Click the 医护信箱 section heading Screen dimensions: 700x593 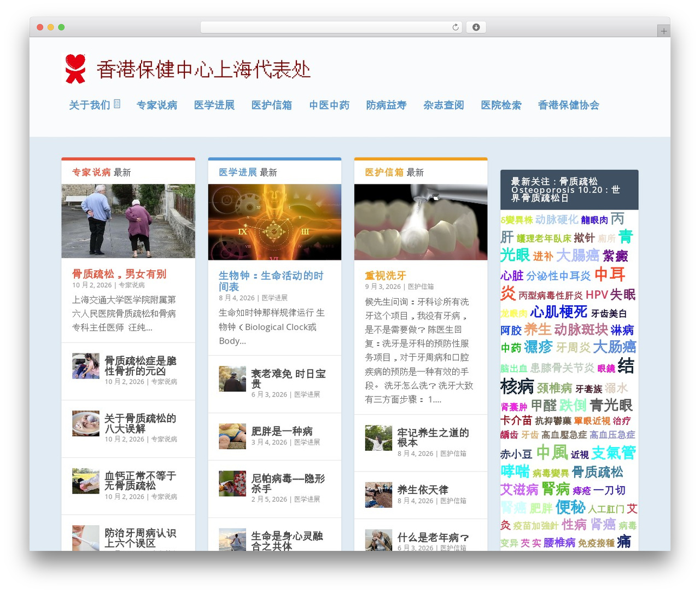(384, 172)
